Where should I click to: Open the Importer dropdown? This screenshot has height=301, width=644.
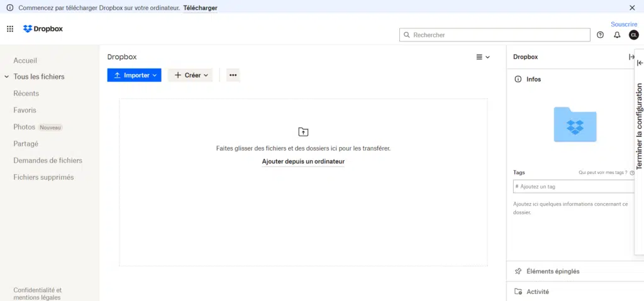click(135, 75)
